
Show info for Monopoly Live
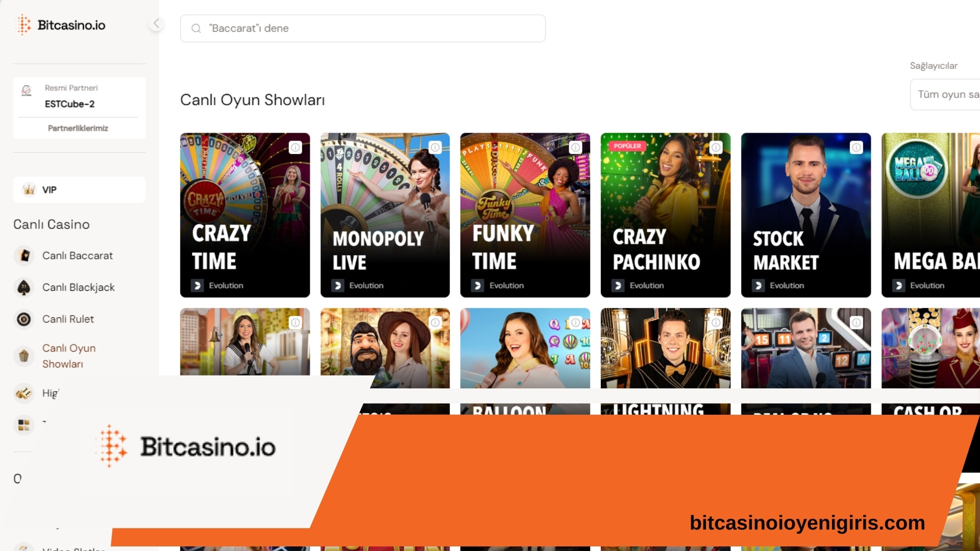pos(435,147)
